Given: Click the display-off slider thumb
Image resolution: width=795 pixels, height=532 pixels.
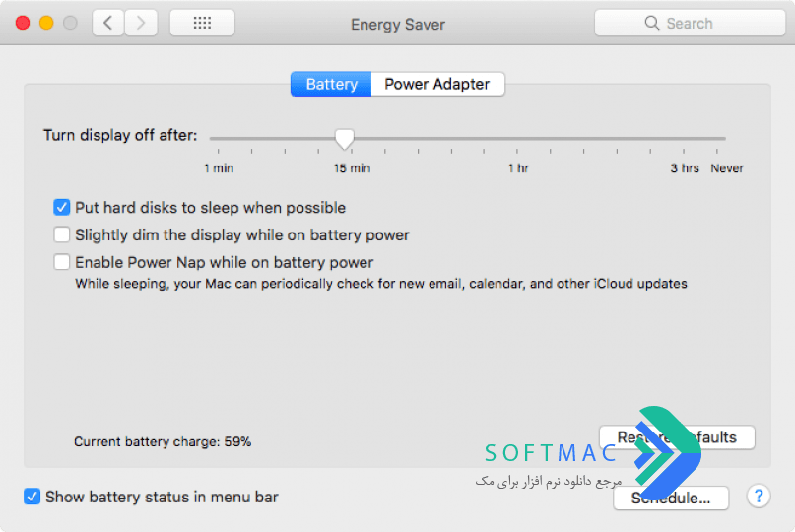Looking at the screenshot, I should click(344, 139).
